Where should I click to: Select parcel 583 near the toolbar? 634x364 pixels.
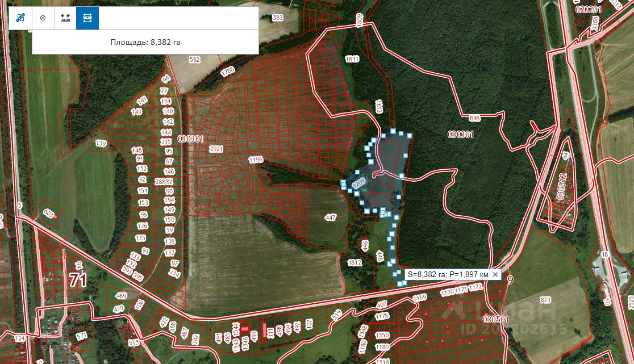coord(278,18)
